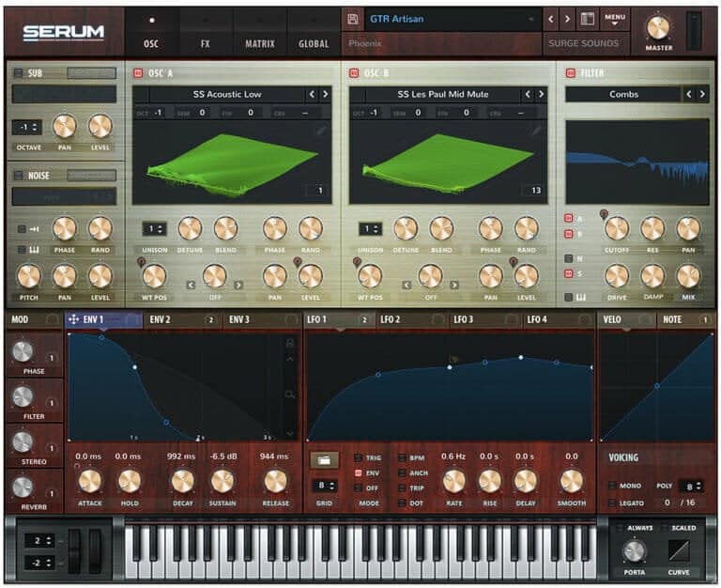This screenshot has height=588, width=721.
Task: Click the pencil edit icon in OSC A
Action: point(320,131)
